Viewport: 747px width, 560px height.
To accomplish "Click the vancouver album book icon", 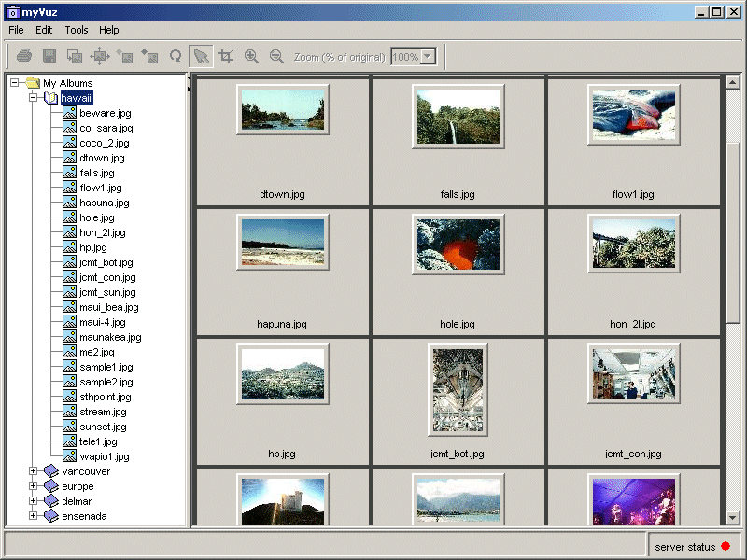I will [x=51, y=471].
